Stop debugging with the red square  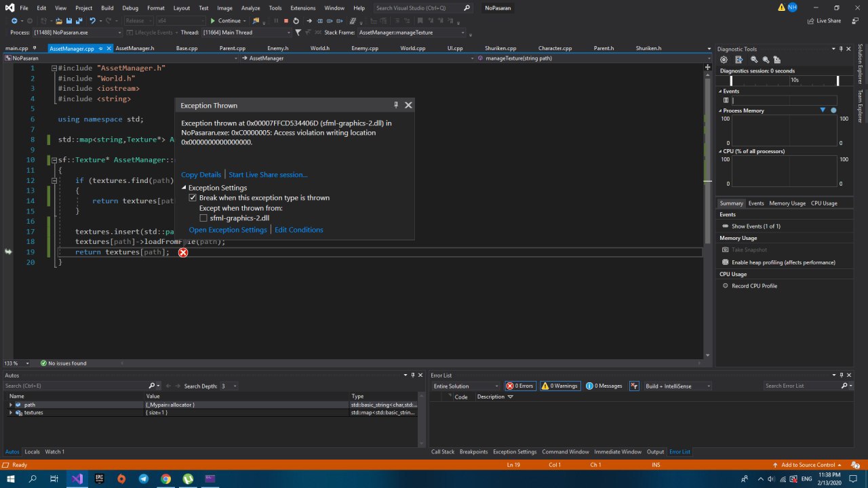click(285, 20)
